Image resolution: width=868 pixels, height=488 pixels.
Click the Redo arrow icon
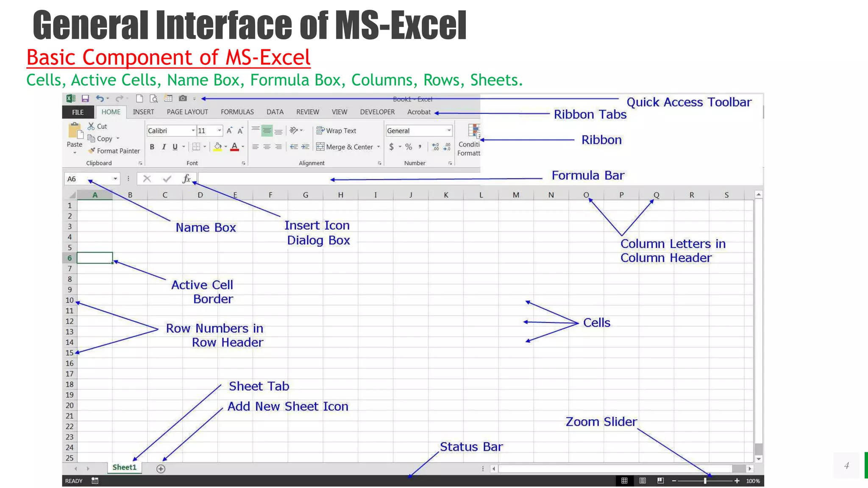(119, 99)
